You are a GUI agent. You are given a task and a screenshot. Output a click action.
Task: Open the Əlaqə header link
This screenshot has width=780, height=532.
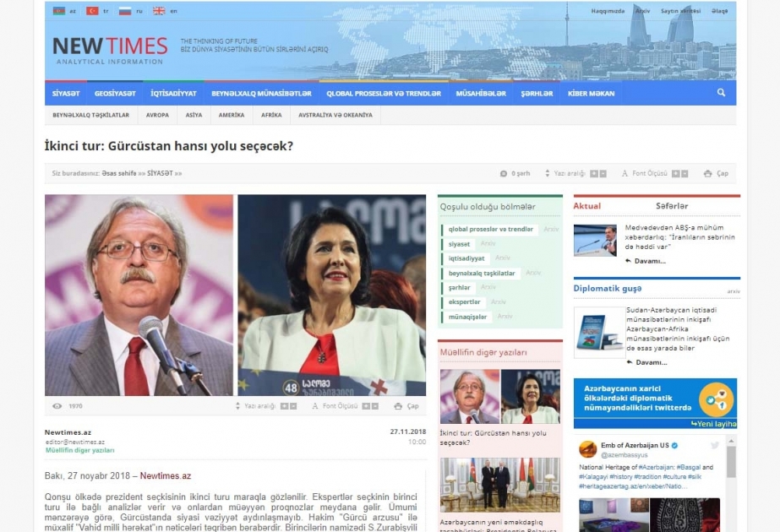pos(719,11)
